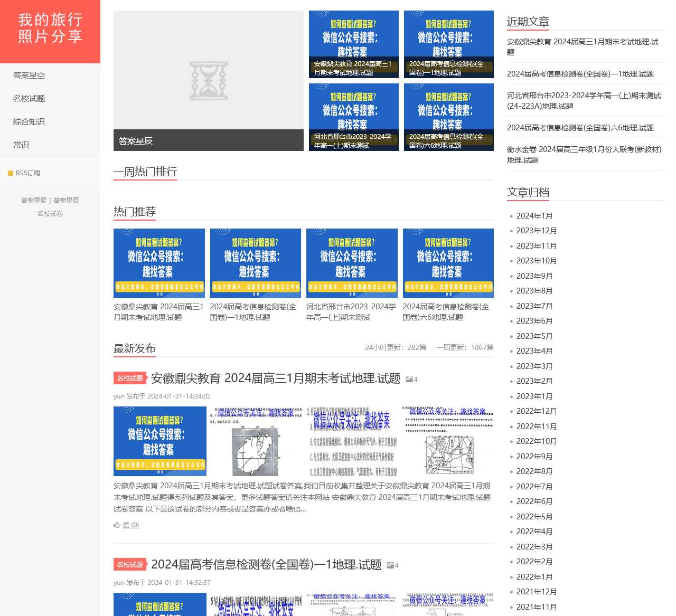
Task: Open the 2023年7月 archive
Action: point(534,306)
